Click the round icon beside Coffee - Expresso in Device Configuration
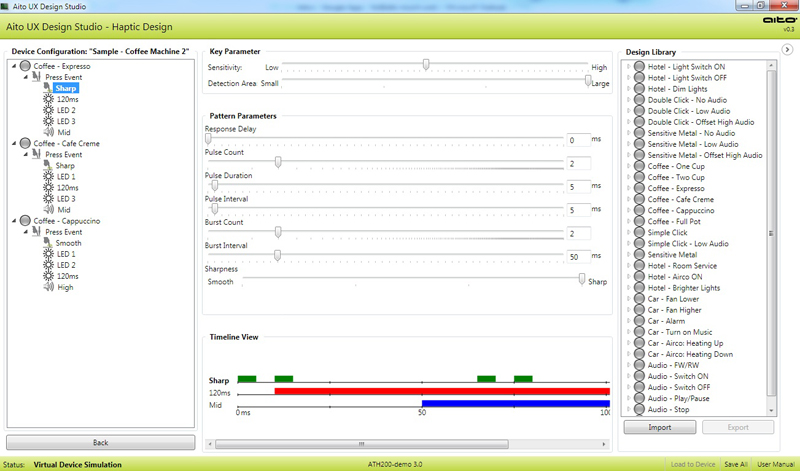The image size is (800, 471). 25,66
